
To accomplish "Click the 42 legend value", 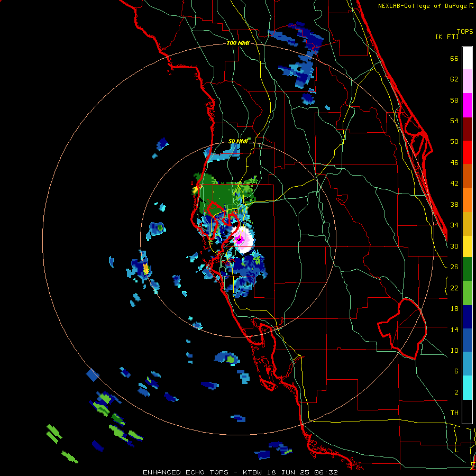I will point(454,184).
